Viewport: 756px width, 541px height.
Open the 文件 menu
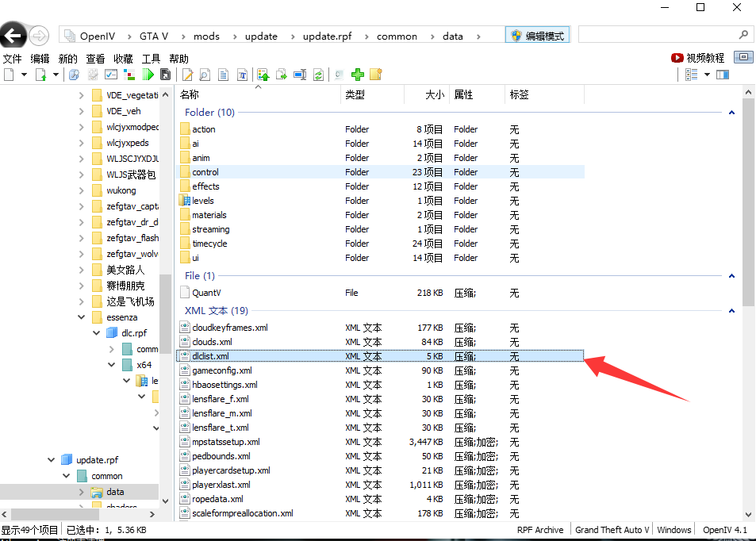tap(12, 59)
